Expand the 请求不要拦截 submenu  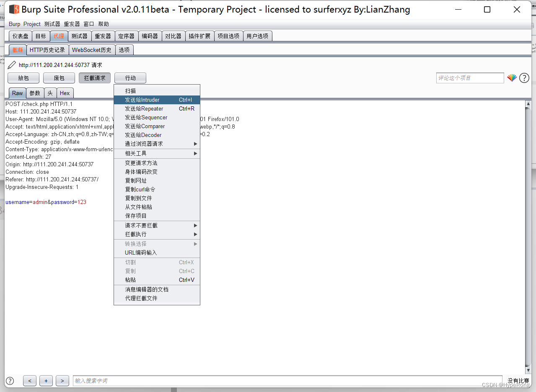point(157,225)
